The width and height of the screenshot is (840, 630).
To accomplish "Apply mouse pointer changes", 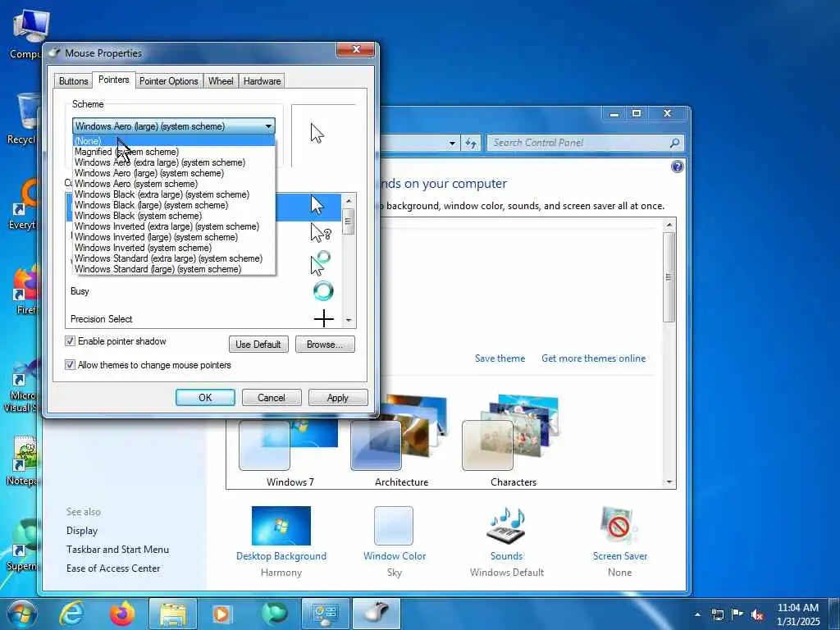I will click(337, 398).
